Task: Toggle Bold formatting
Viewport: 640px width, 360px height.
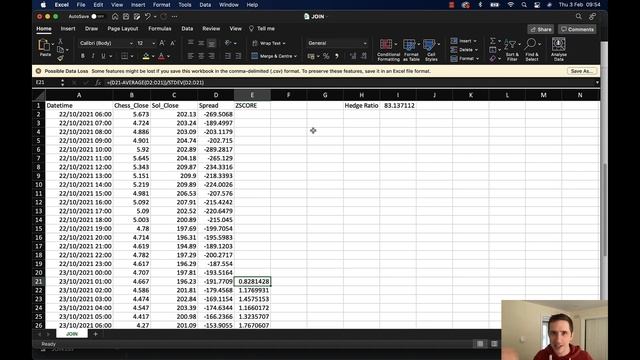Action: (x=82, y=56)
